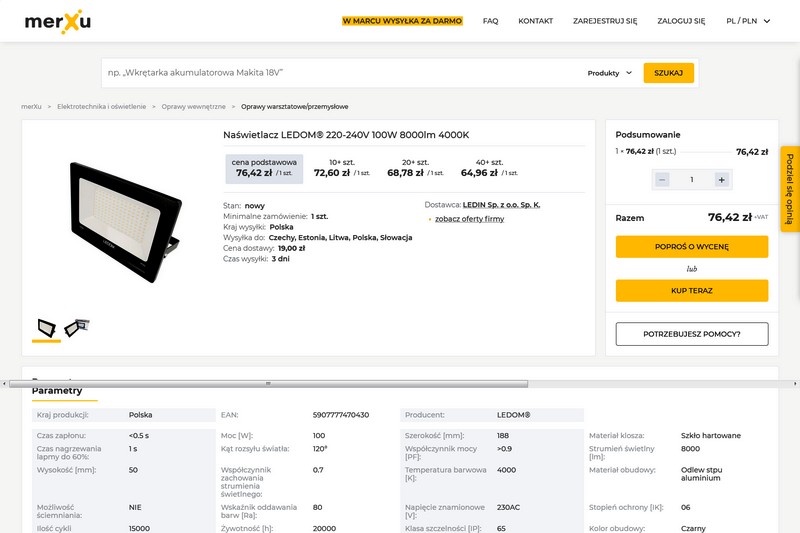Go to KONTAKT page
The width and height of the screenshot is (800, 533).
pyautogui.click(x=535, y=21)
